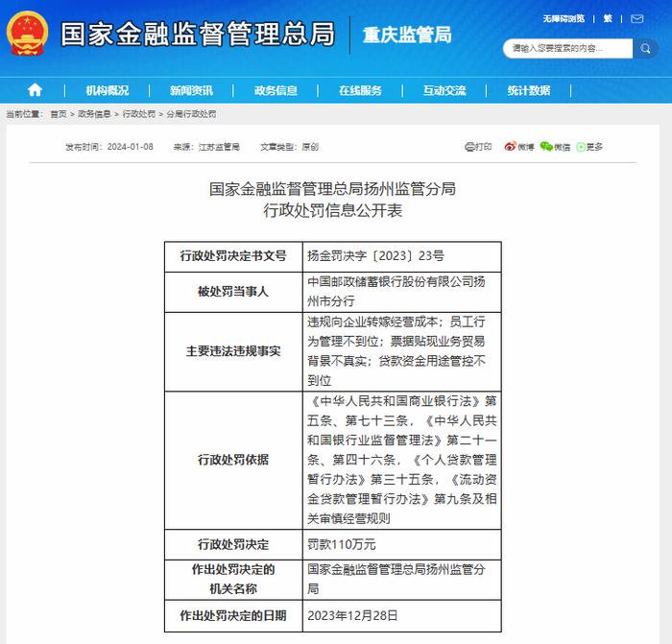Click the search magnifier button
This screenshot has height=644, width=672.
pyautogui.click(x=645, y=48)
